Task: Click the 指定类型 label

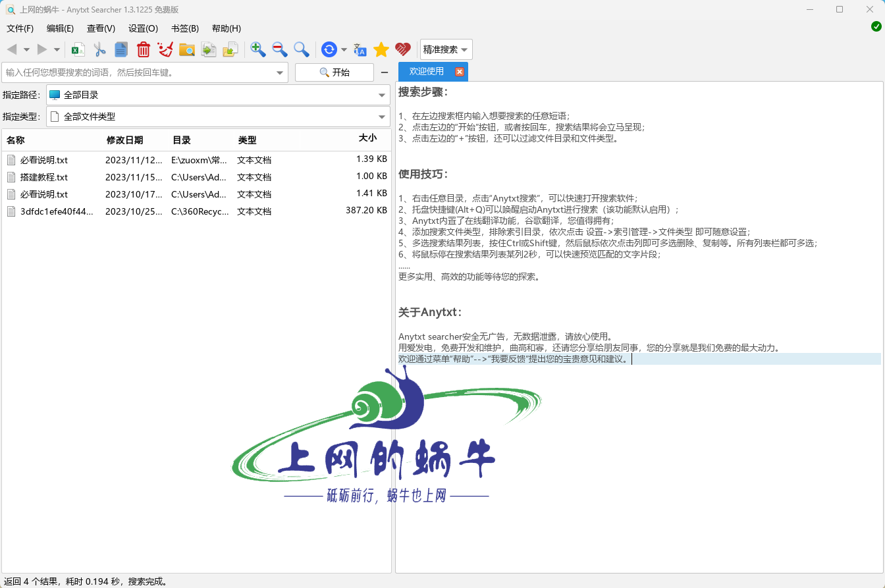Action: click(22, 117)
